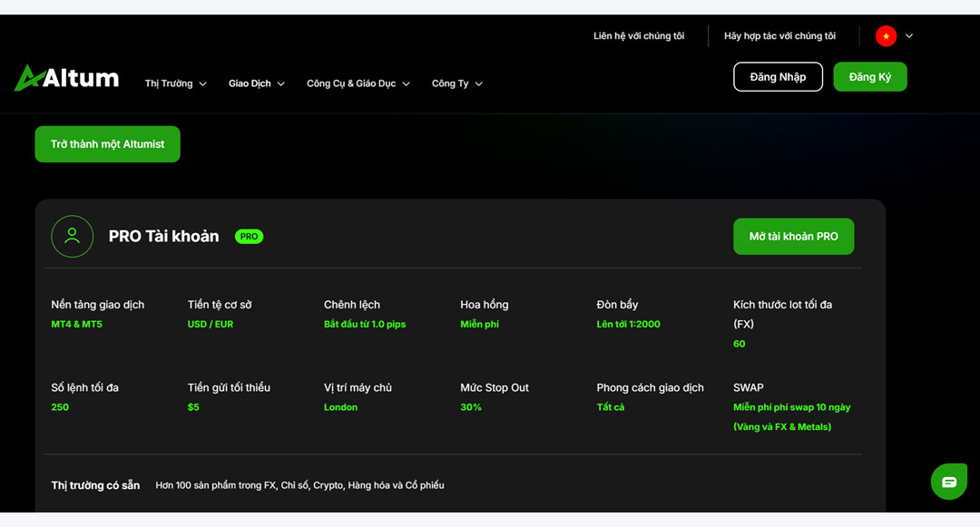Click the SWAP label
The image size is (980, 527).
click(748, 387)
